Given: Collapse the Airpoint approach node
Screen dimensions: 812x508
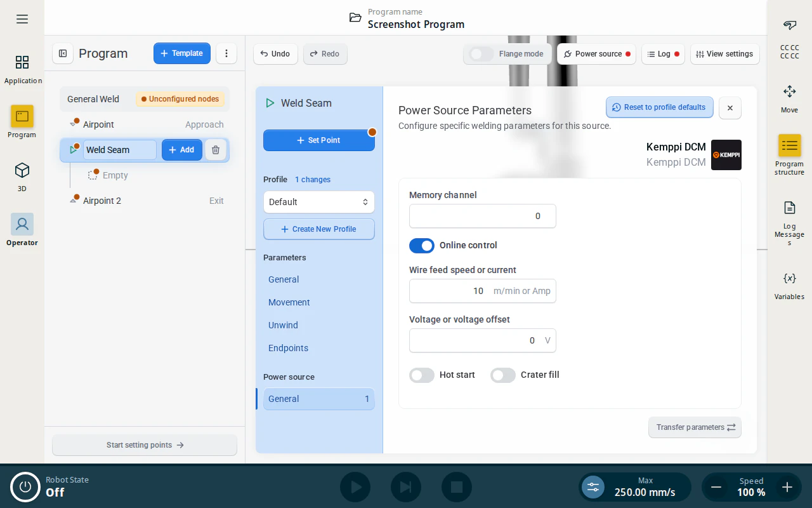Looking at the screenshot, I should pos(73,124).
